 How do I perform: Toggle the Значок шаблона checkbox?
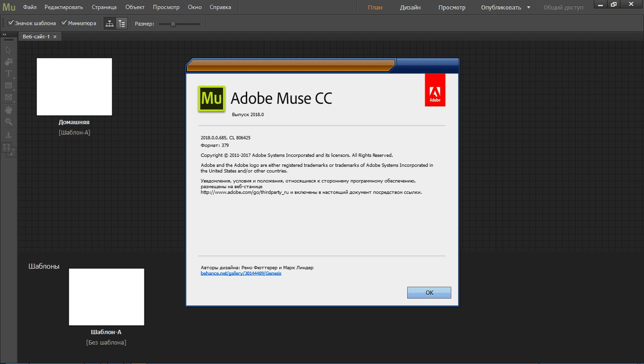tap(11, 23)
